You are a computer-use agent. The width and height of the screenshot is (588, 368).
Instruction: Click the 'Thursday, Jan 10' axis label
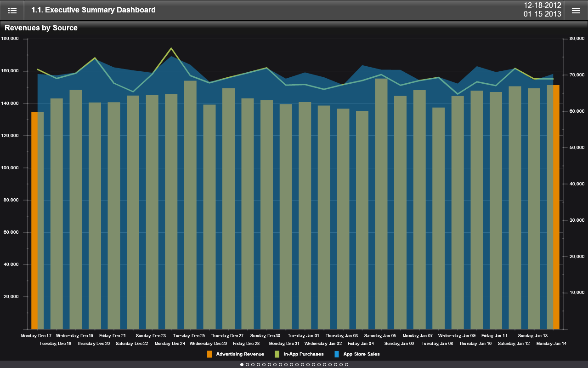475,344
